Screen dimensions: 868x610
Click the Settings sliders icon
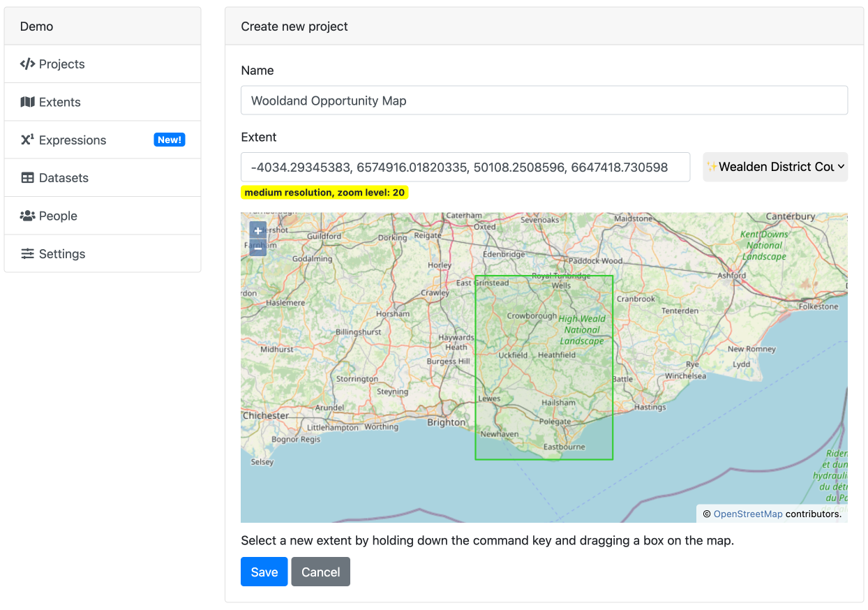pyautogui.click(x=27, y=254)
